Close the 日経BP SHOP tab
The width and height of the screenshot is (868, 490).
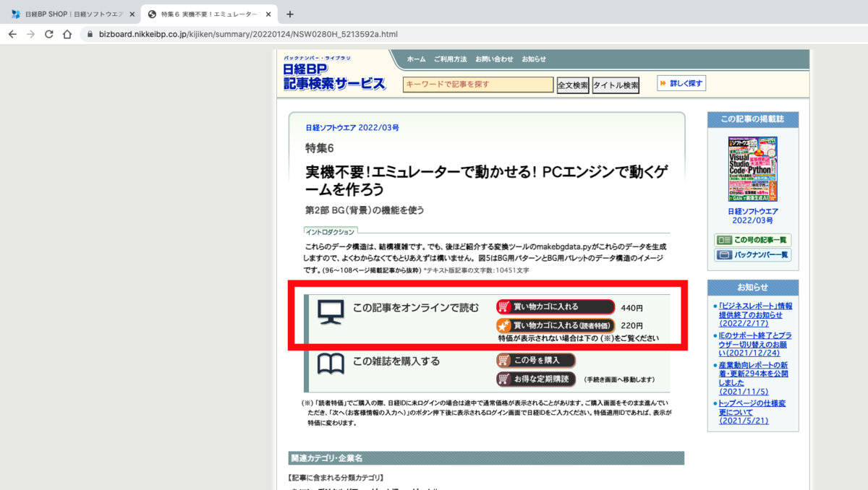[132, 14]
